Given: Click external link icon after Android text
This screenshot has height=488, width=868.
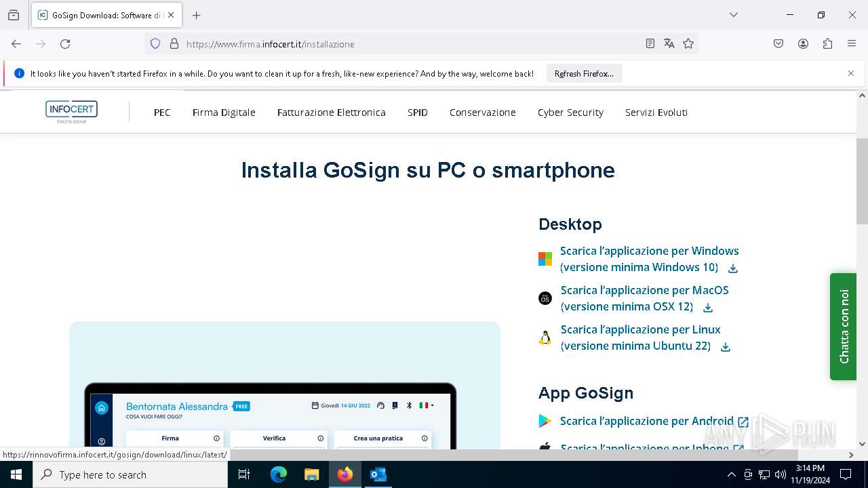Looking at the screenshot, I should (743, 422).
